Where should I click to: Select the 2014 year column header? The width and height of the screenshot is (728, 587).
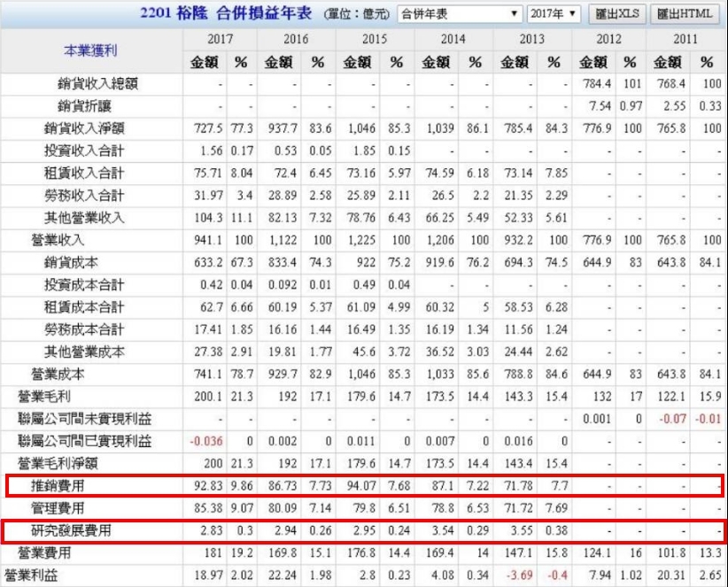[453, 39]
